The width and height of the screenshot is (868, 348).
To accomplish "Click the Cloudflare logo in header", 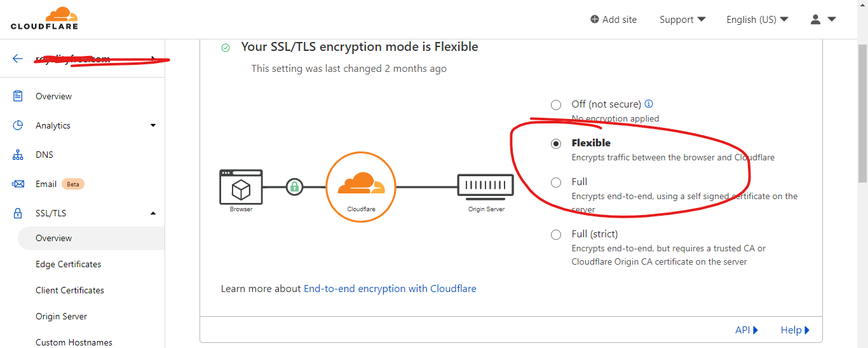I will [x=44, y=18].
